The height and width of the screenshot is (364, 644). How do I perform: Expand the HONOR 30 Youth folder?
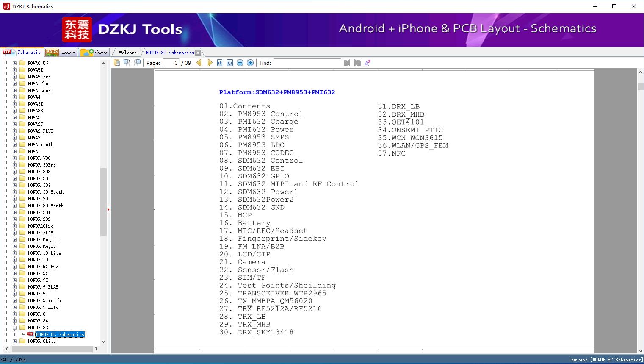(15, 192)
